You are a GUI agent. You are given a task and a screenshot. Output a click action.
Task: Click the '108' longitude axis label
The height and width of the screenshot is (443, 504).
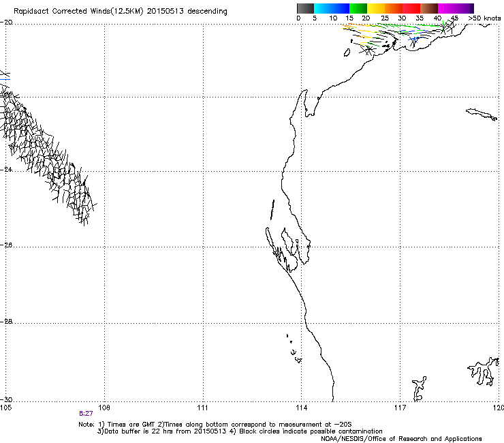click(104, 408)
